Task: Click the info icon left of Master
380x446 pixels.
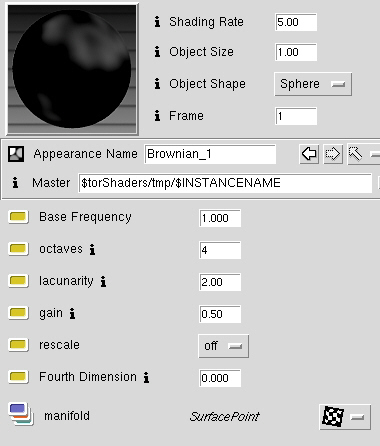Action: pos(15,183)
